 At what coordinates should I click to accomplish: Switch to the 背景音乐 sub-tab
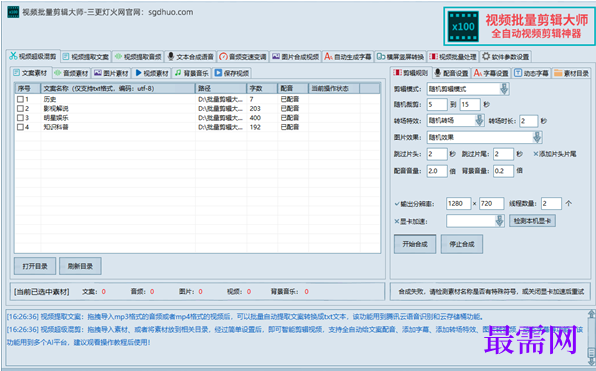(192, 73)
